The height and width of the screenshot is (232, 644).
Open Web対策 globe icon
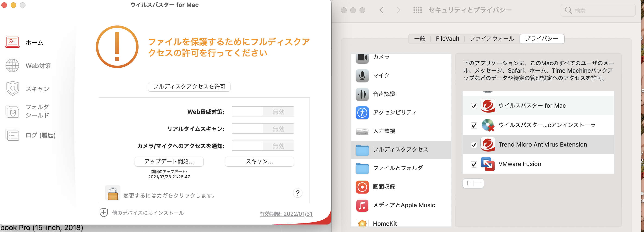(12, 66)
